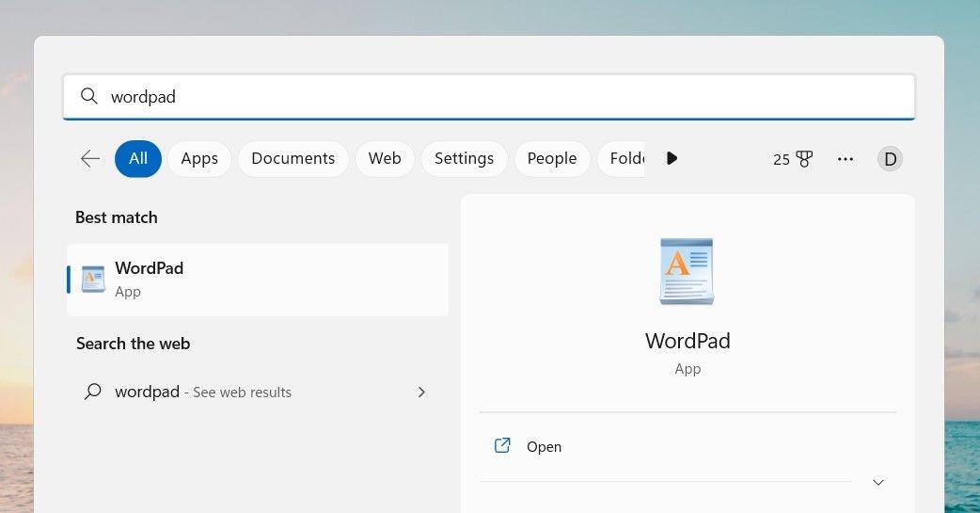980x513 pixels.
Task: Click the large WordPad app icon
Action: 687,271
